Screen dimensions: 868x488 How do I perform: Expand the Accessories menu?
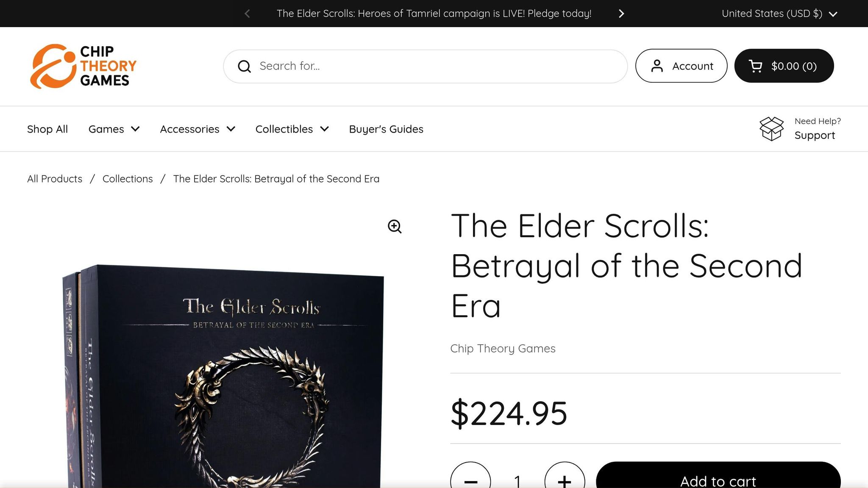click(x=197, y=129)
